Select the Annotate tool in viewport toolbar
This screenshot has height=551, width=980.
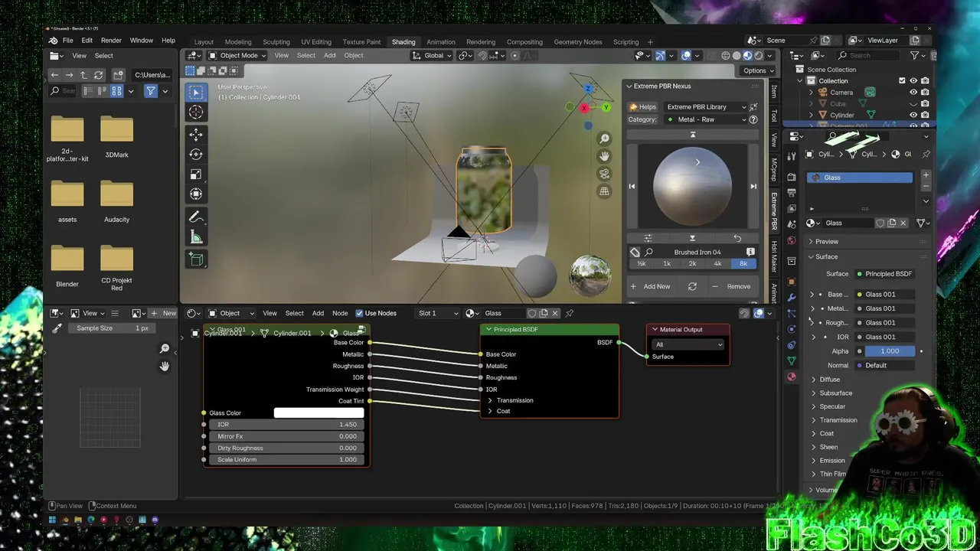[x=196, y=217]
